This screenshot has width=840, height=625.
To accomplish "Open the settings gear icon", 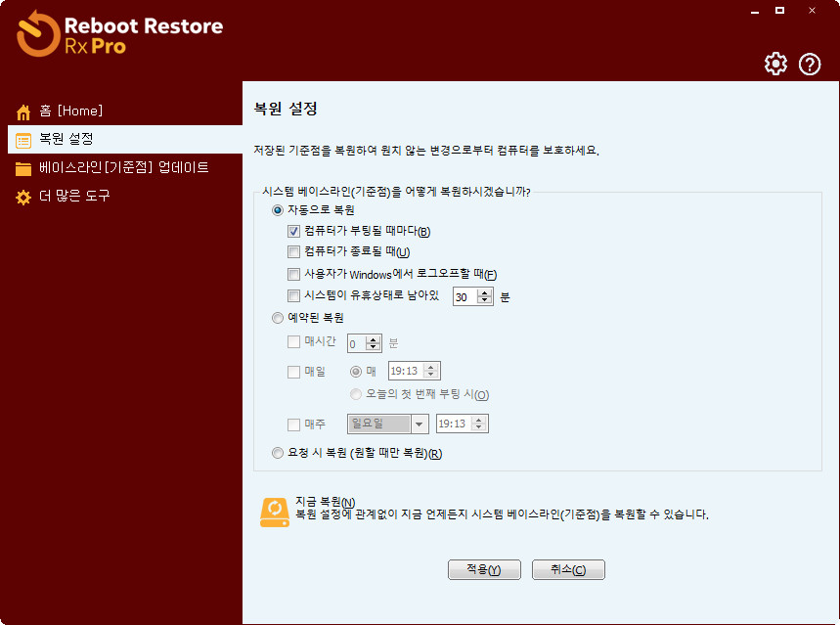I will point(775,64).
